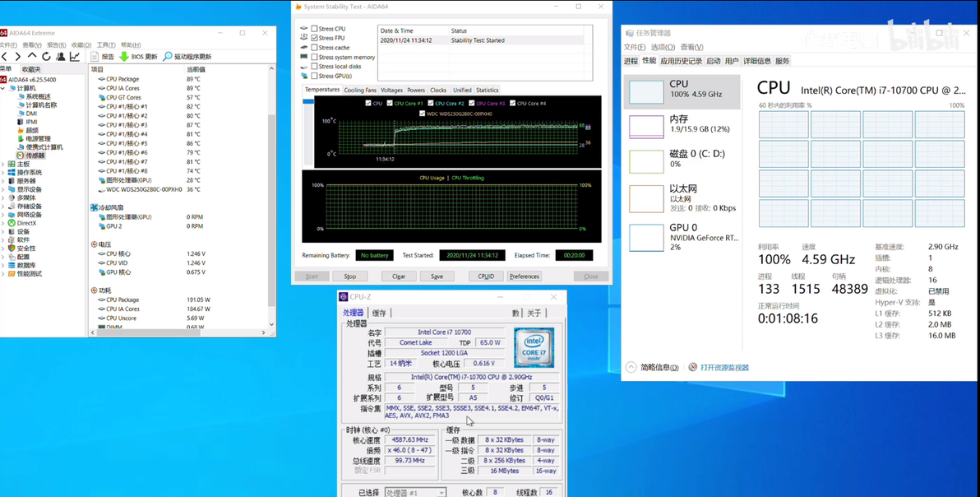This screenshot has height=497, width=980.
Task: Enable Stress system memory checkbox
Action: tap(314, 57)
